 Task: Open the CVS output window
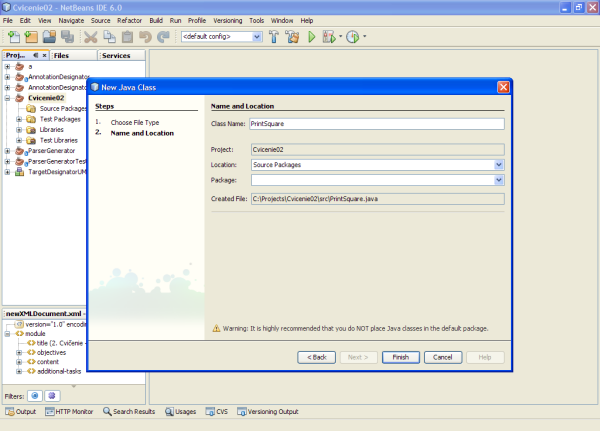coord(217,411)
